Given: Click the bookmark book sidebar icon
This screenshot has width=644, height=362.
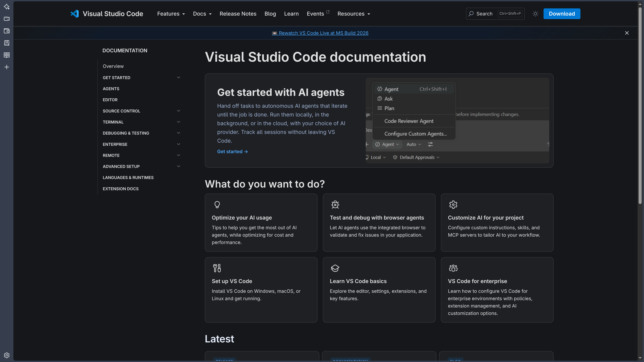Looking at the screenshot, I should click(7, 43).
